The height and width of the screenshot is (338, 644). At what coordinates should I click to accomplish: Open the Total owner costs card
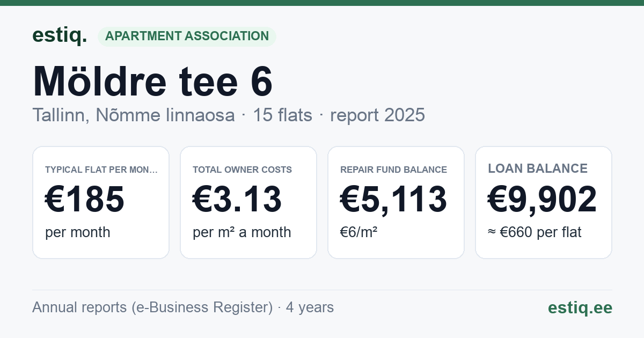248,202
